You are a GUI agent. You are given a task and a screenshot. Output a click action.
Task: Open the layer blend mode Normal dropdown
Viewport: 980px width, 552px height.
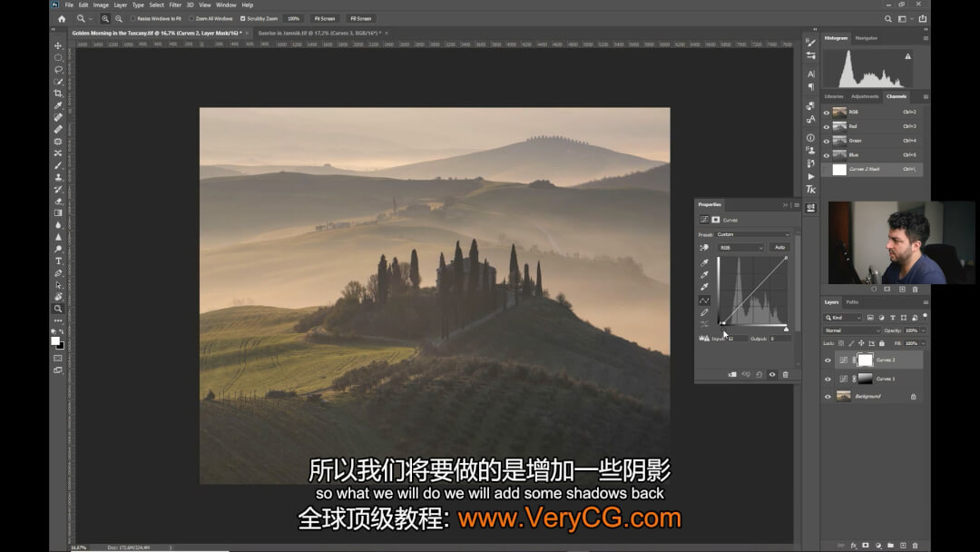click(x=852, y=330)
